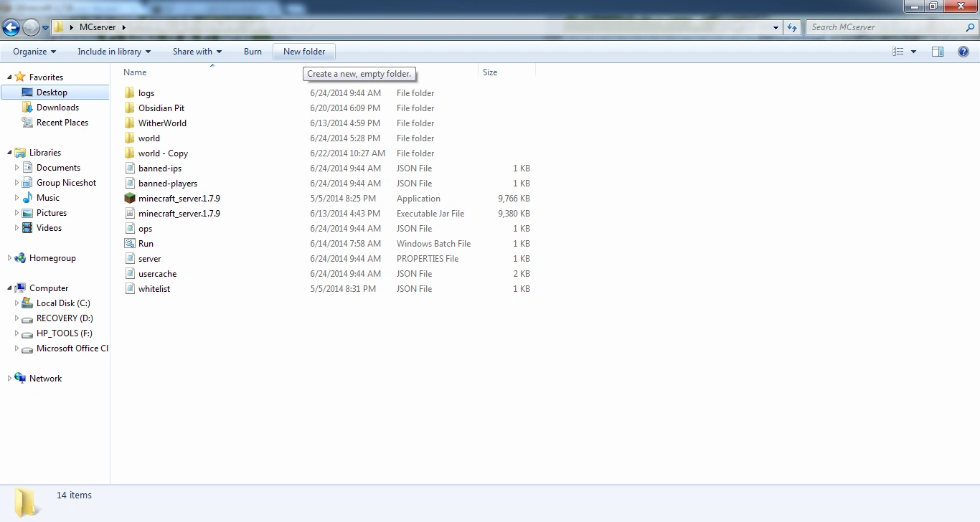This screenshot has width=980, height=522.
Task: Collapse the Computer section
Action: (9, 288)
